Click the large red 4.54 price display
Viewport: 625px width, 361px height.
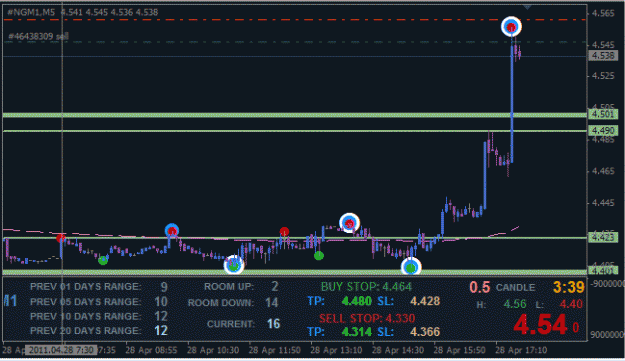[x=540, y=324]
